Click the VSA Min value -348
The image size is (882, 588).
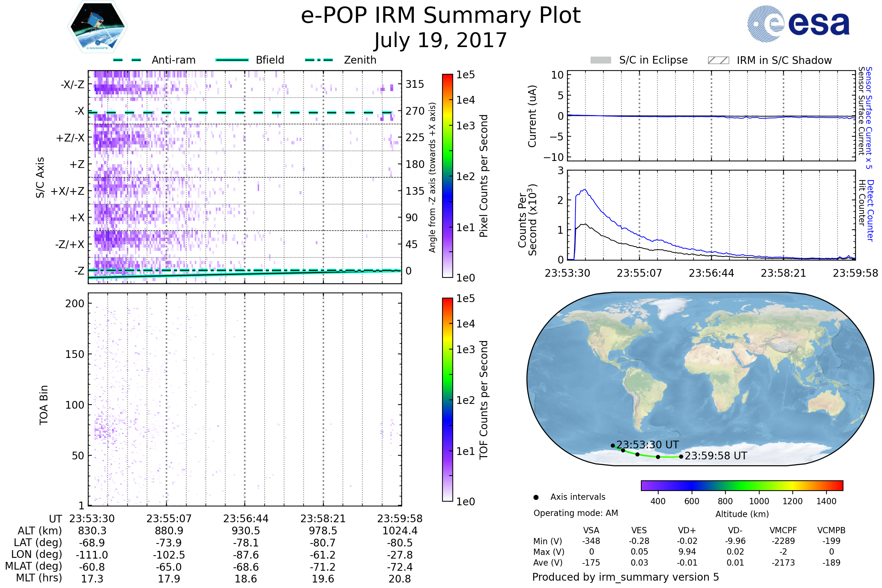tap(591, 541)
